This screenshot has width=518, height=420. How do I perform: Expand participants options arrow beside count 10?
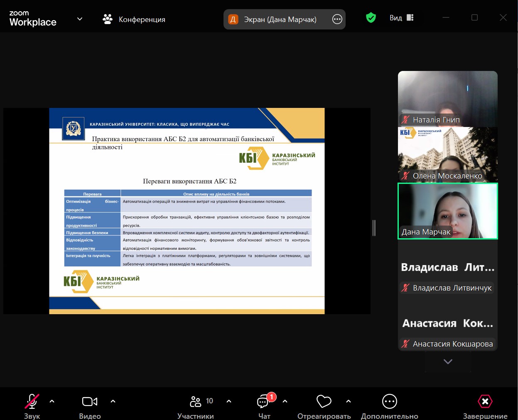229,401
